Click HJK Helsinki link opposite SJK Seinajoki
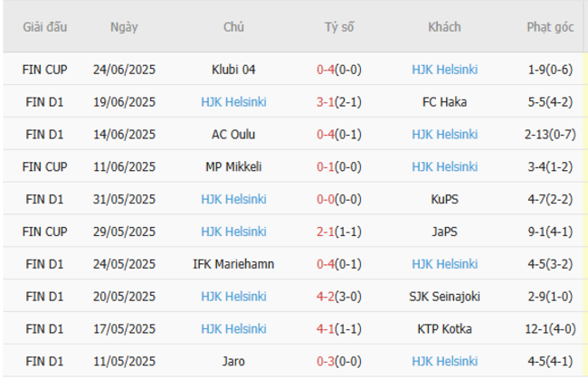 (x=233, y=297)
